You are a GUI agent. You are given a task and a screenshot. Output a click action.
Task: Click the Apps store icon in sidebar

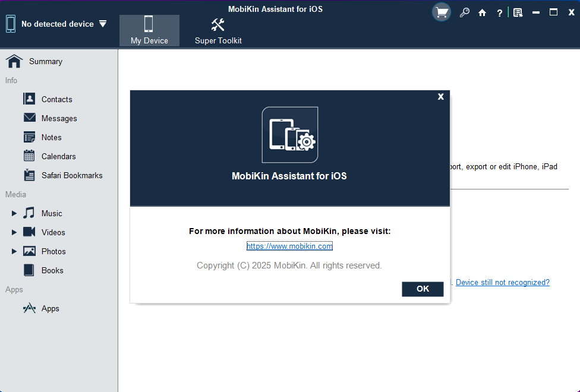pyautogui.click(x=29, y=308)
